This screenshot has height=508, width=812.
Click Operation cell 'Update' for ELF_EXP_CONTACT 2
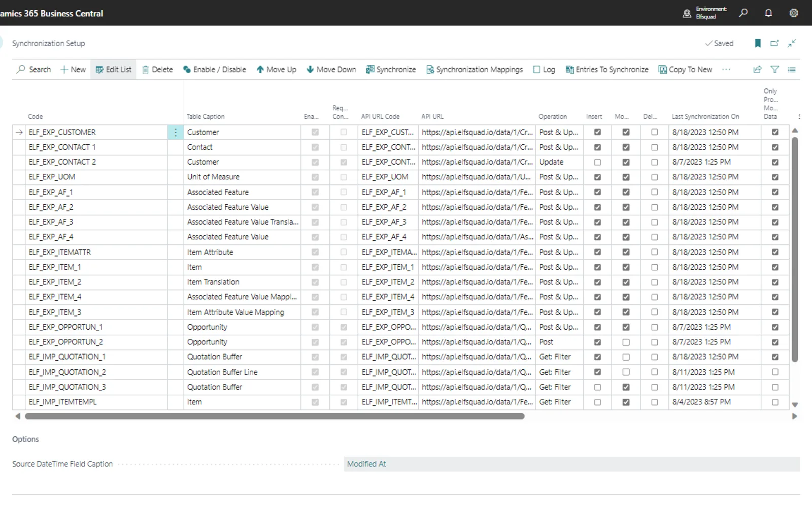(559, 162)
